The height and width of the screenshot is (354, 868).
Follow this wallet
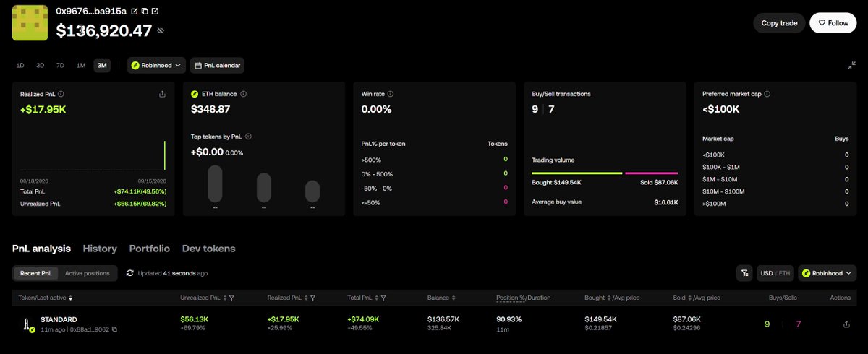click(833, 23)
